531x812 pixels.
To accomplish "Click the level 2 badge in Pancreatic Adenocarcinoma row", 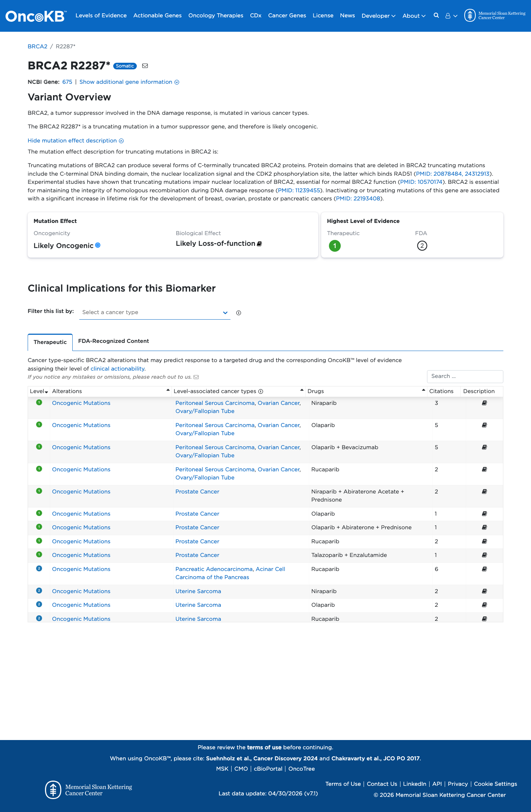I will 39,568.
